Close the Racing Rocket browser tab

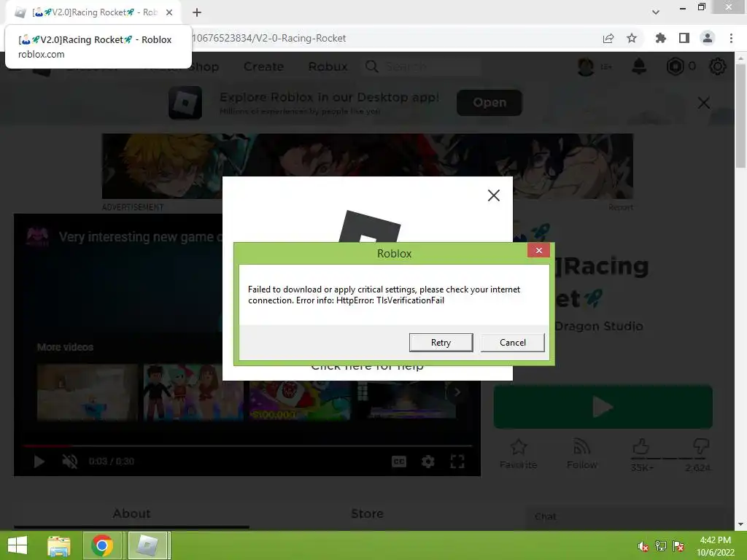click(169, 12)
